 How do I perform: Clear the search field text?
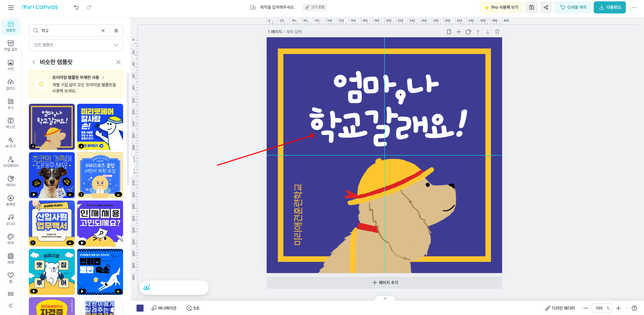(x=103, y=31)
